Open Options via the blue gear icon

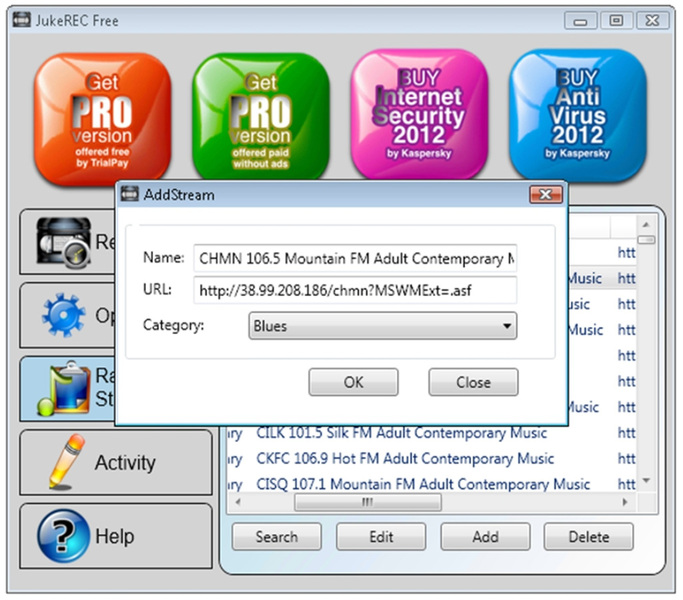[x=64, y=315]
